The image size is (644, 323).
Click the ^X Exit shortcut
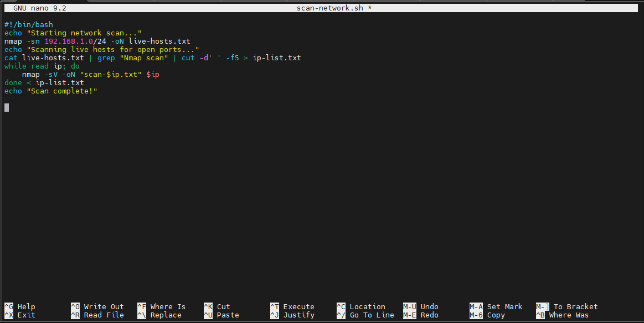(x=20, y=315)
